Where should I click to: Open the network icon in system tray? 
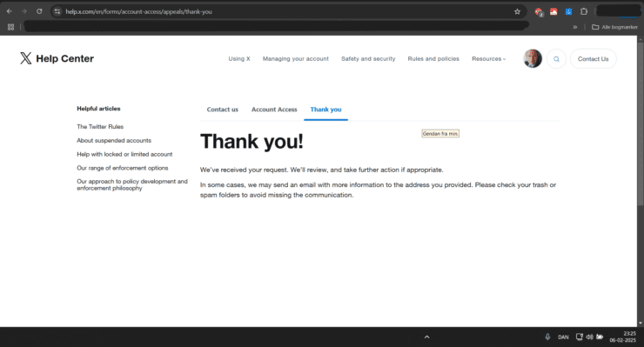(579, 337)
